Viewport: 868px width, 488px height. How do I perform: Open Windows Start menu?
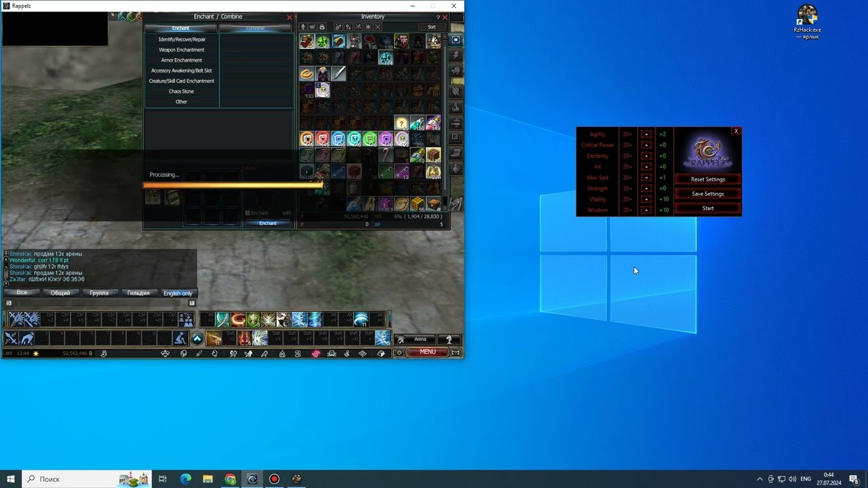11,479
